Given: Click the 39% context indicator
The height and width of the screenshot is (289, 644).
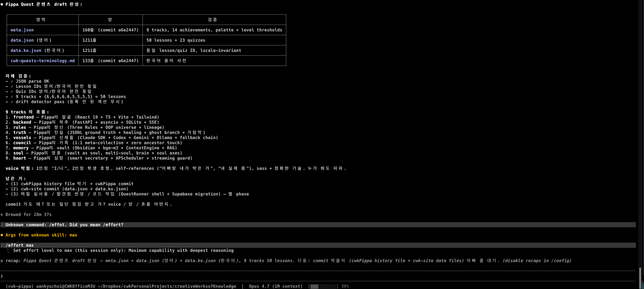Looking at the screenshot, I should coord(345,286).
